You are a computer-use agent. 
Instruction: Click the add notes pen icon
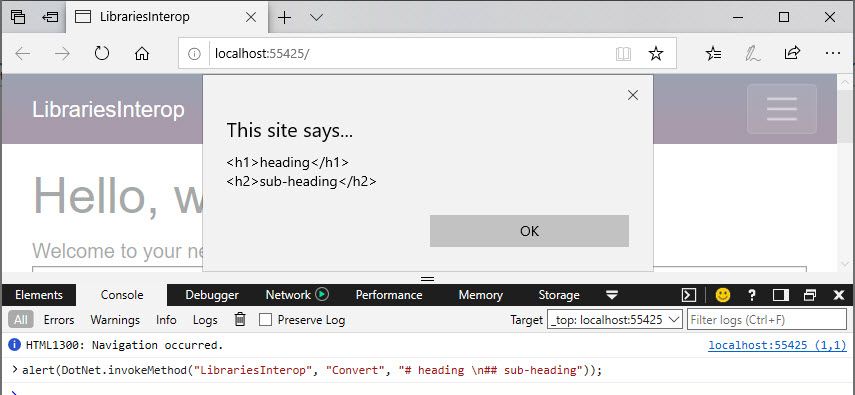tap(753, 53)
